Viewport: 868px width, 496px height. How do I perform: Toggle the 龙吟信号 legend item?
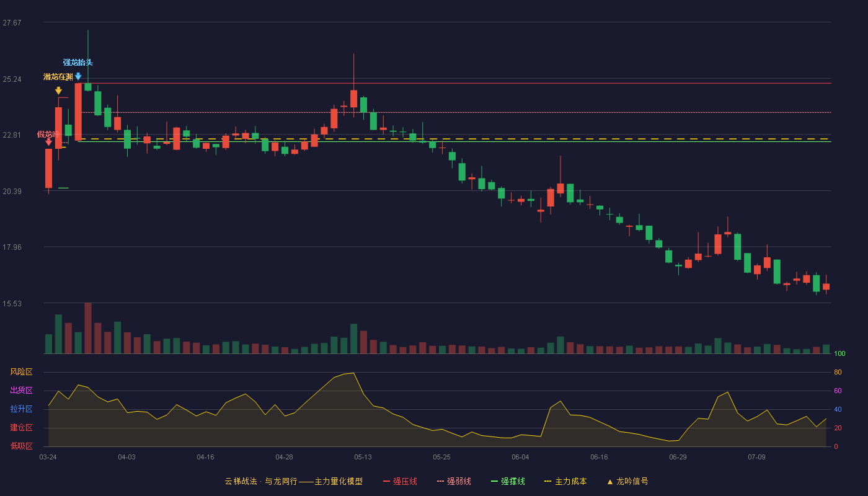(x=627, y=481)
